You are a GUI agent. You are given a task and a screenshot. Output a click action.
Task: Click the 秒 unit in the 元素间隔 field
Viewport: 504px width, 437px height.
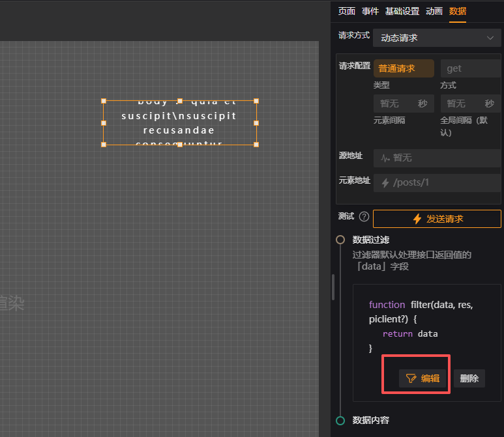[422, 104]
